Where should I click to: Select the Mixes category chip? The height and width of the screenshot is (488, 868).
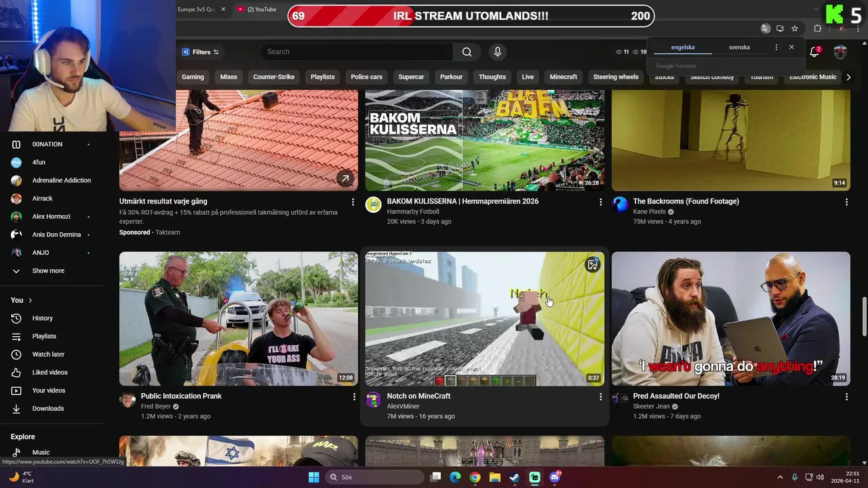229,77
